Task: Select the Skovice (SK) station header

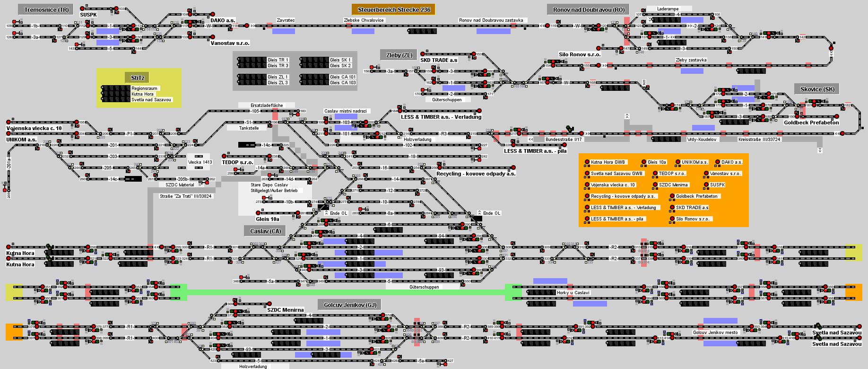Action: click(817, 89)
